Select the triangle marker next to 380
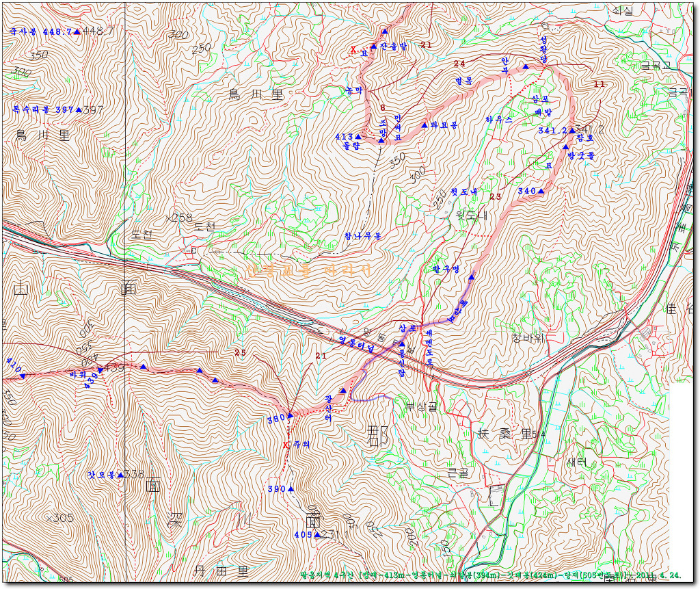 click(290, 415)
